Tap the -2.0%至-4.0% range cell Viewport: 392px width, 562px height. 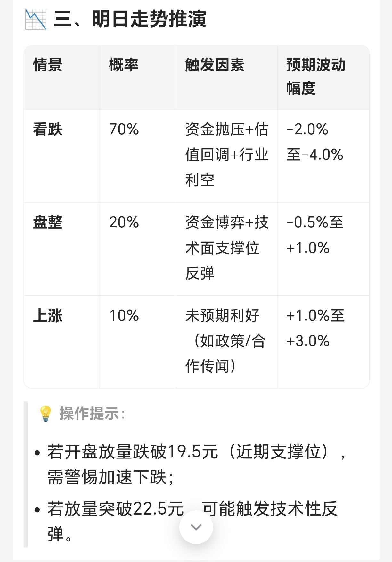click(x=315, y=142)
